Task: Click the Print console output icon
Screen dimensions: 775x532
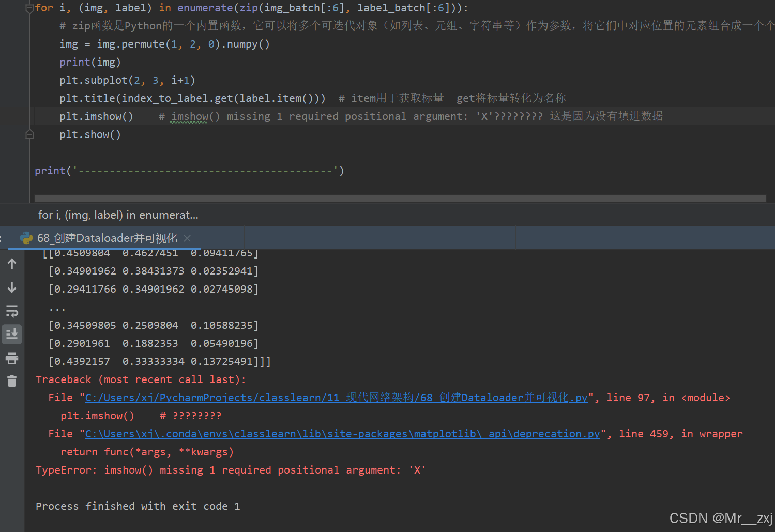Action: [x=11, y=358]
